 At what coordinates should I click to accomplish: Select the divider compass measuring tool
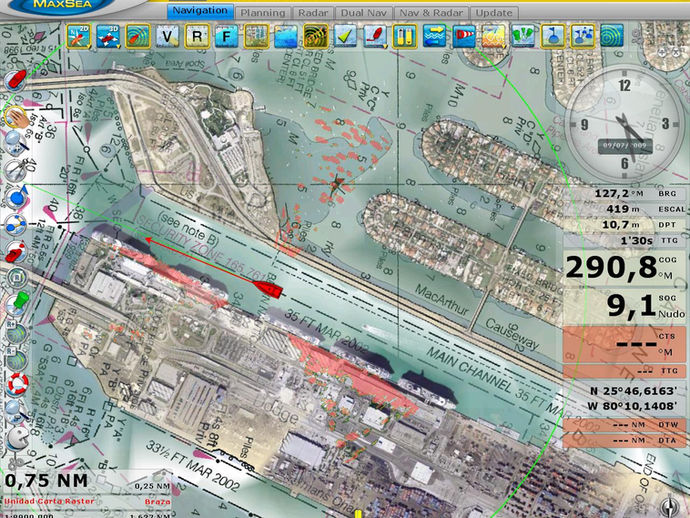click(16, 169)
